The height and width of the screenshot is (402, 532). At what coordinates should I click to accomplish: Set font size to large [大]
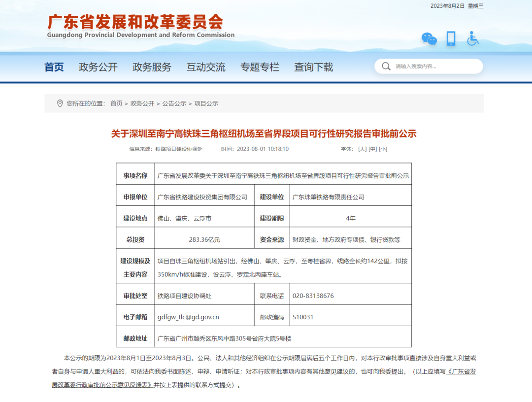[x=362, y=149]
